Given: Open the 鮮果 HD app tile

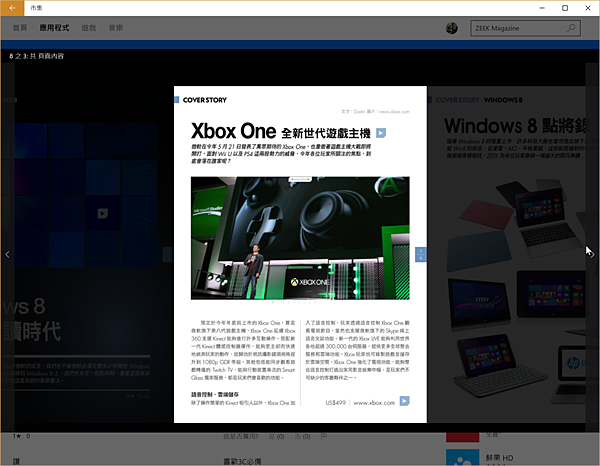Looking at the screenshot, I should (x=462, y=458).
